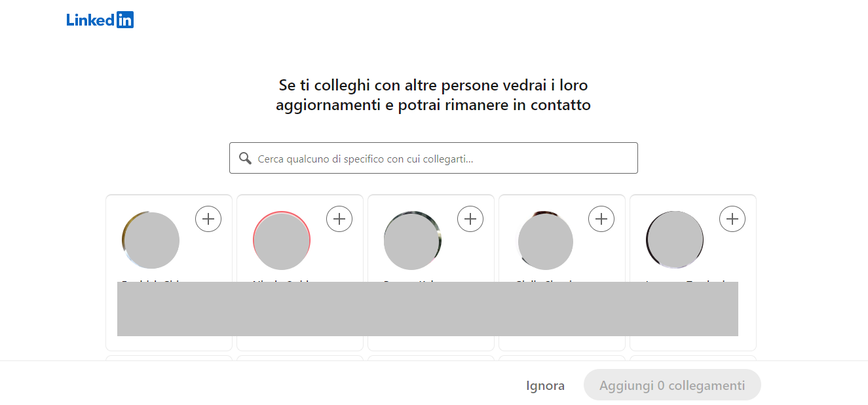Click the 'Ignora' link
Viewport: 868px width, 405px height.
coord(545,385)
